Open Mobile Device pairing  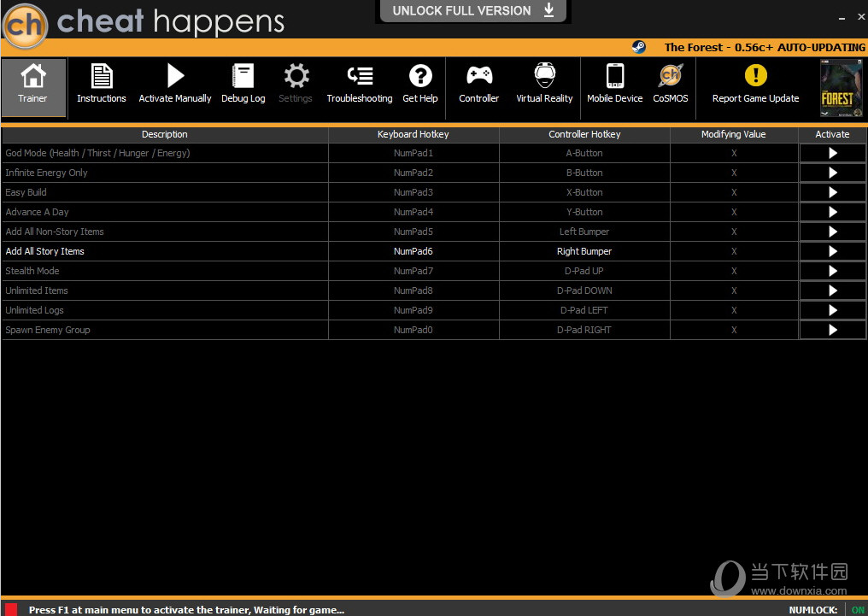pyautogui.click(x=614, y=84)
